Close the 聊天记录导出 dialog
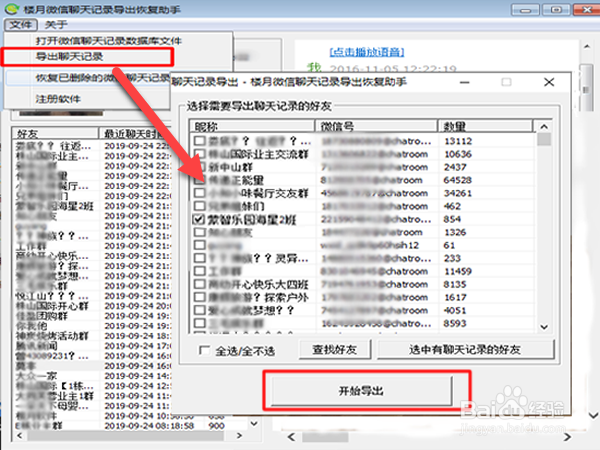The height and width of the screenshot is (450, 600). pos(549,82)
